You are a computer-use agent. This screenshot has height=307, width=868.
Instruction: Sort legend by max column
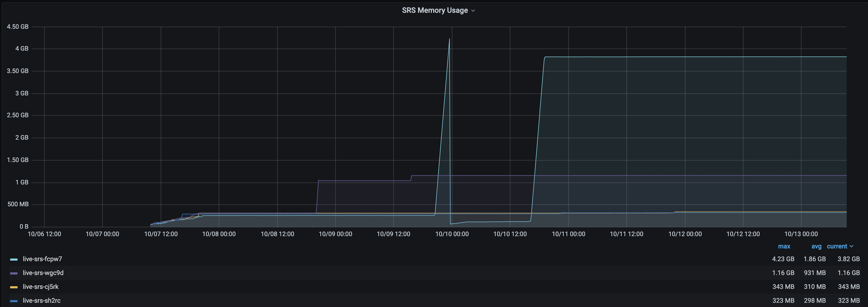pos(784,246)
